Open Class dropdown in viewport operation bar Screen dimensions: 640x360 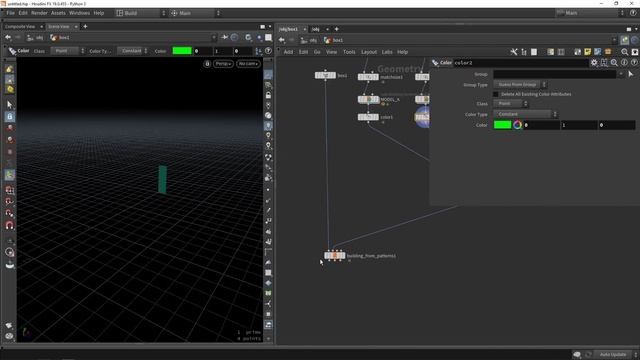(x=68, y=51)
